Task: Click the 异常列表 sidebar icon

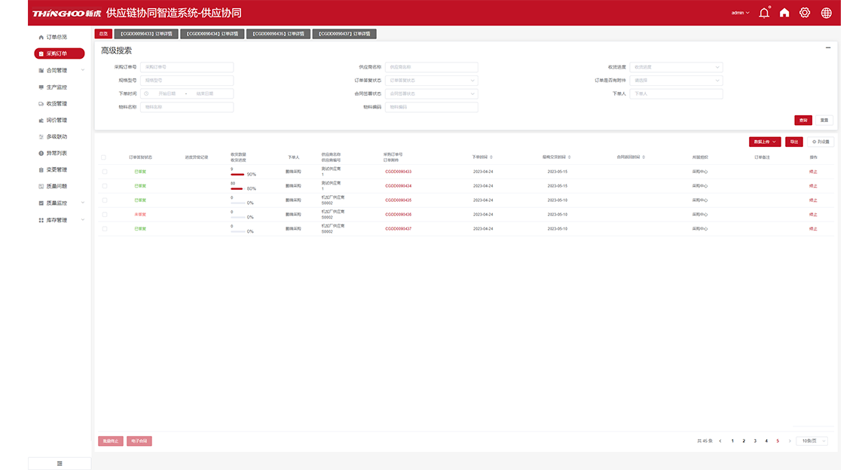Action: pos(41,154)
